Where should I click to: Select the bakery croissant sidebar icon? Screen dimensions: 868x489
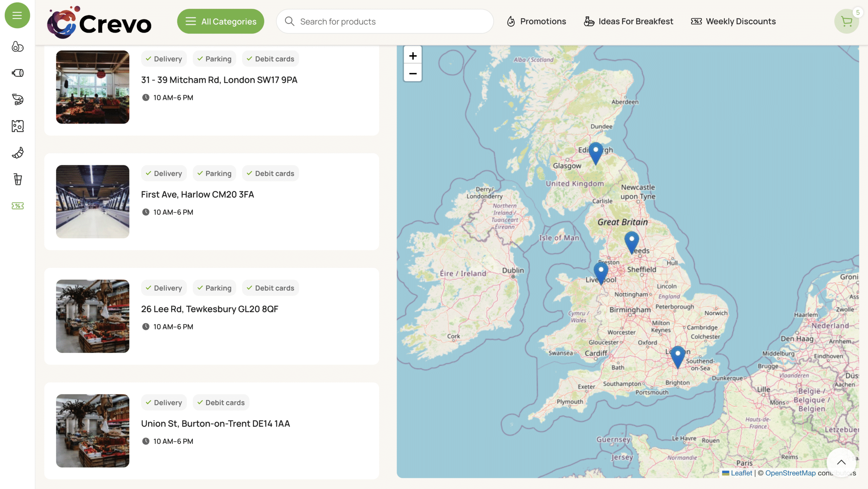coord(18,153)
